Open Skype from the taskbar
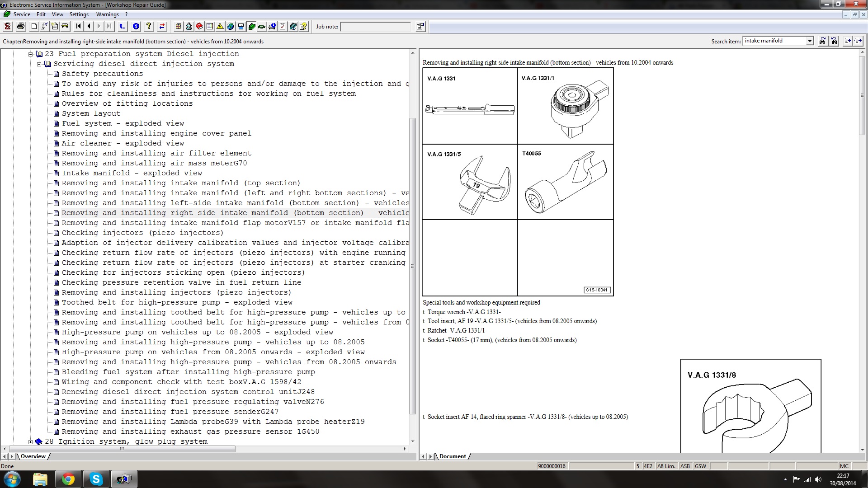868x488 pixels. pos(96,479)
